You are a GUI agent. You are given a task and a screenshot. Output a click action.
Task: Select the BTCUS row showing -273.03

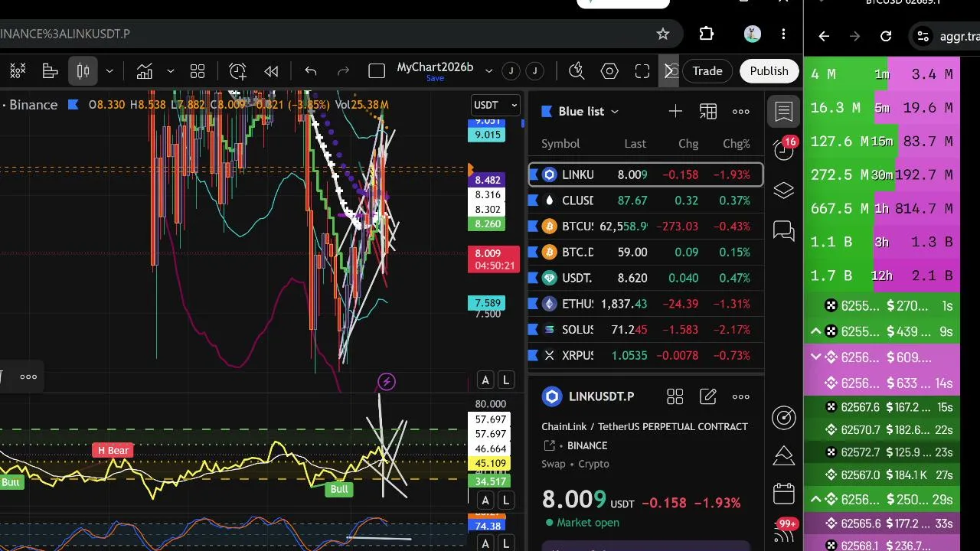coord(646,227)
